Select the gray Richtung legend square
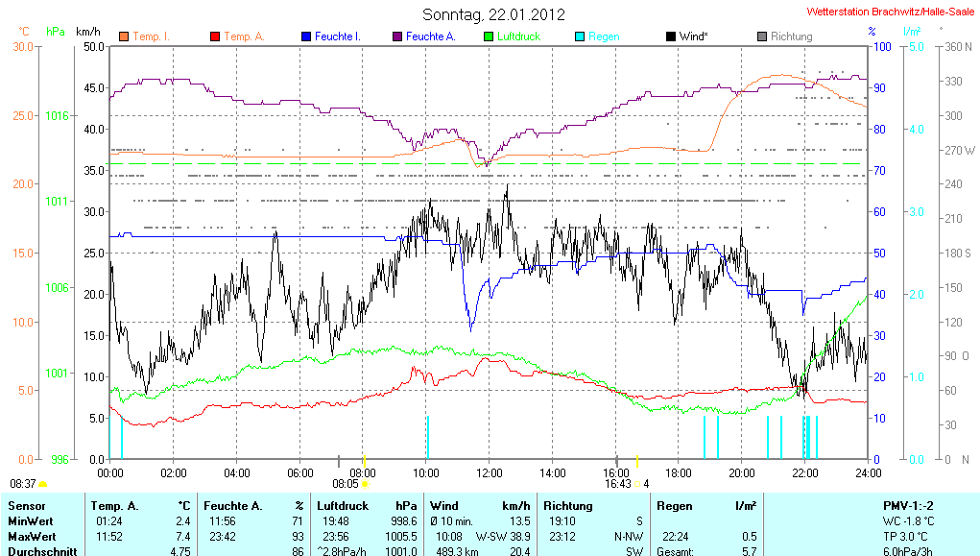Image resolution: width=980 pixels, height=556 pixels. tap(762, 36)
